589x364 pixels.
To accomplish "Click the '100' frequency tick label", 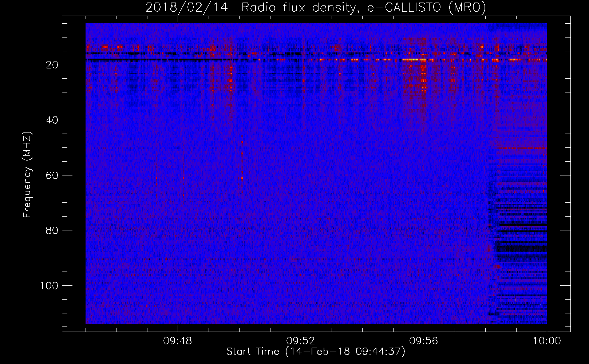I will tap(49, 286).
